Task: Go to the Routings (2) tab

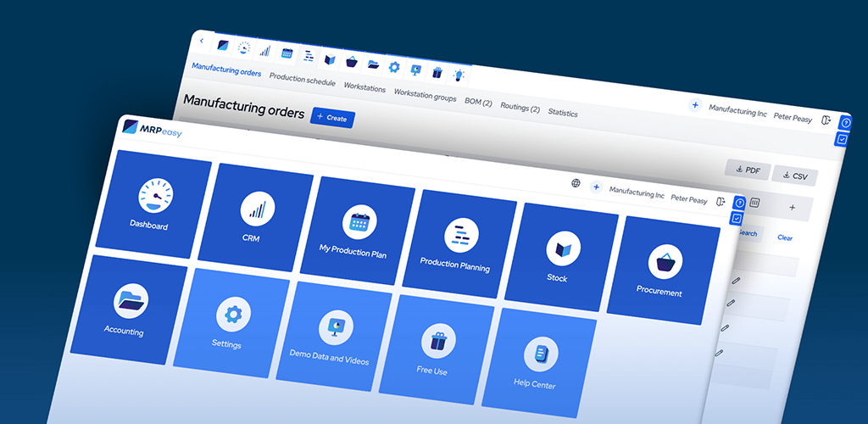Action: tap(520, 107)
